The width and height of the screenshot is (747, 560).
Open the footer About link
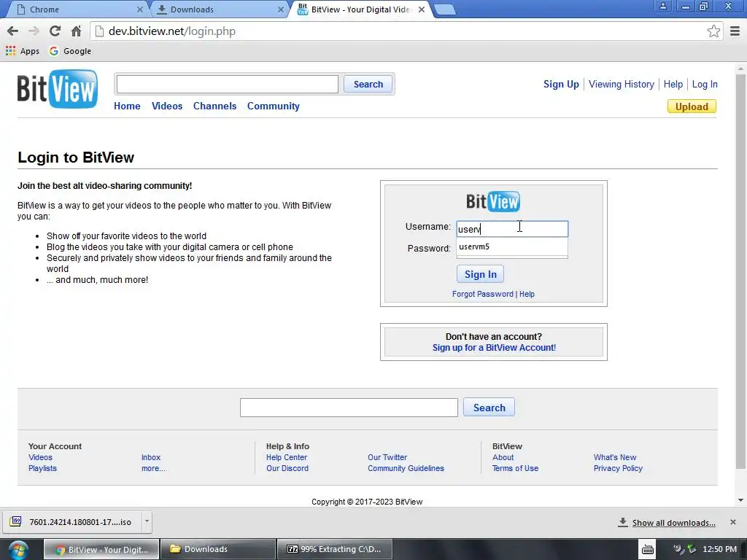tap(503, 457)
